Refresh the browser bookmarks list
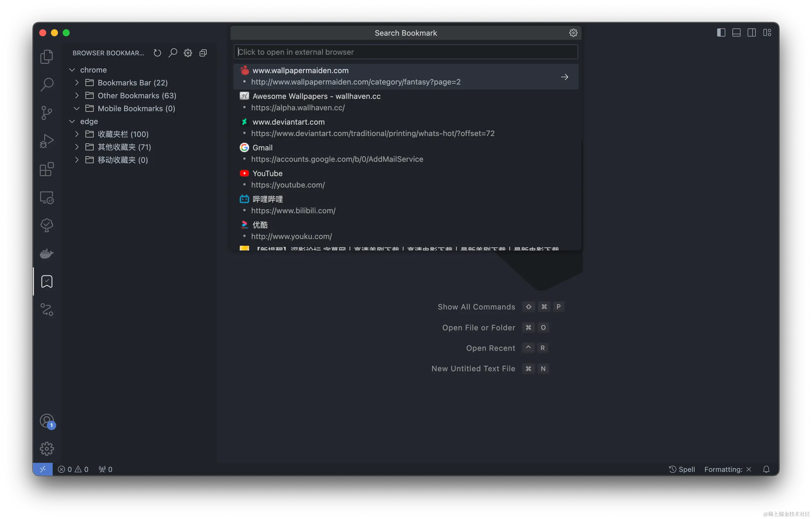The image size is (812, 519). click(157, 53)
